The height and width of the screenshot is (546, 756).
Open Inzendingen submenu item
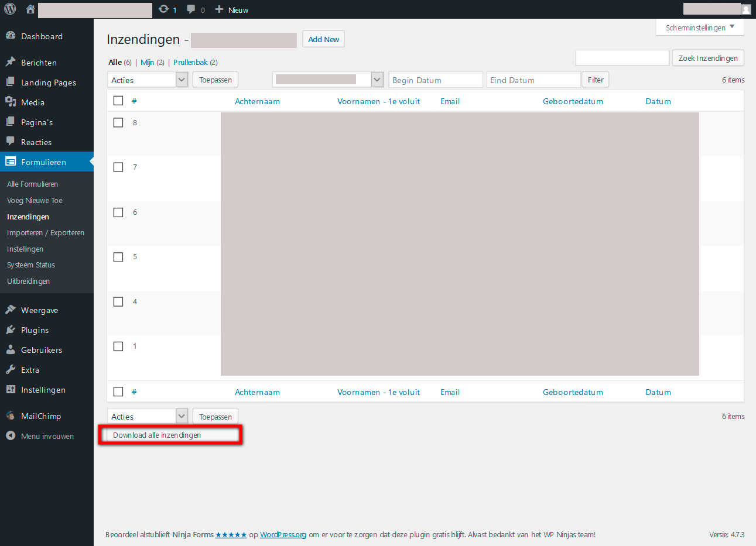(x=28, y=217)
